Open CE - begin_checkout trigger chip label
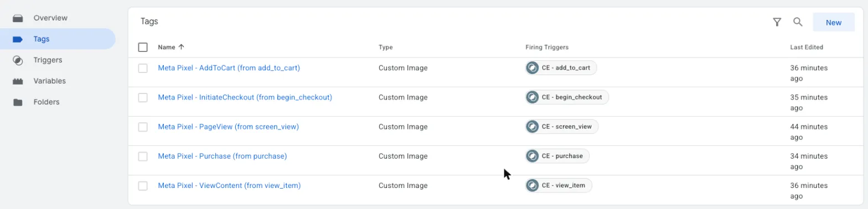This screenshot has height=209, width=868. 572,97
